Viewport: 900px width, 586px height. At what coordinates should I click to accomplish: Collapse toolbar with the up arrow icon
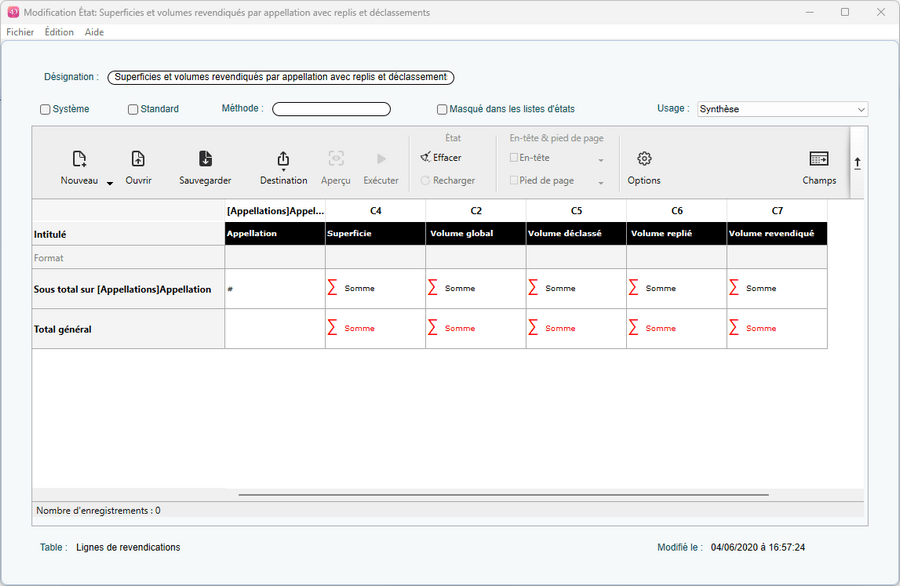tap(857, 163)
